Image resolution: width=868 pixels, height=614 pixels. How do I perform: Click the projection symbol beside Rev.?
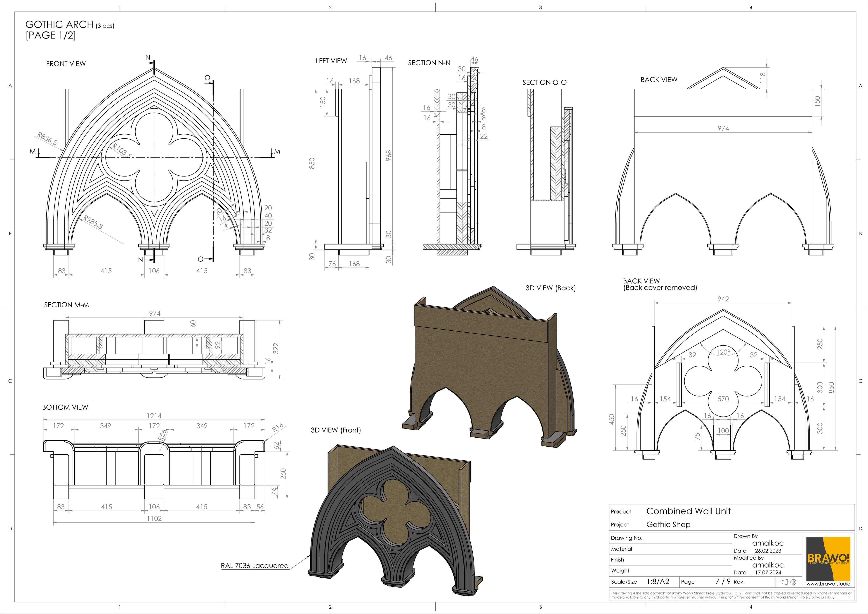point(789,582)
